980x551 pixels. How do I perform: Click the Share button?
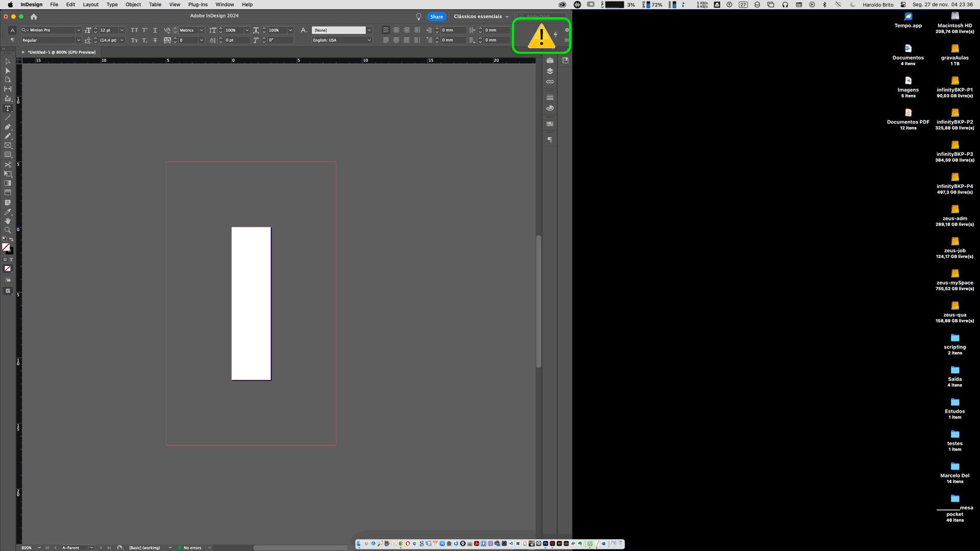[436, 16]
